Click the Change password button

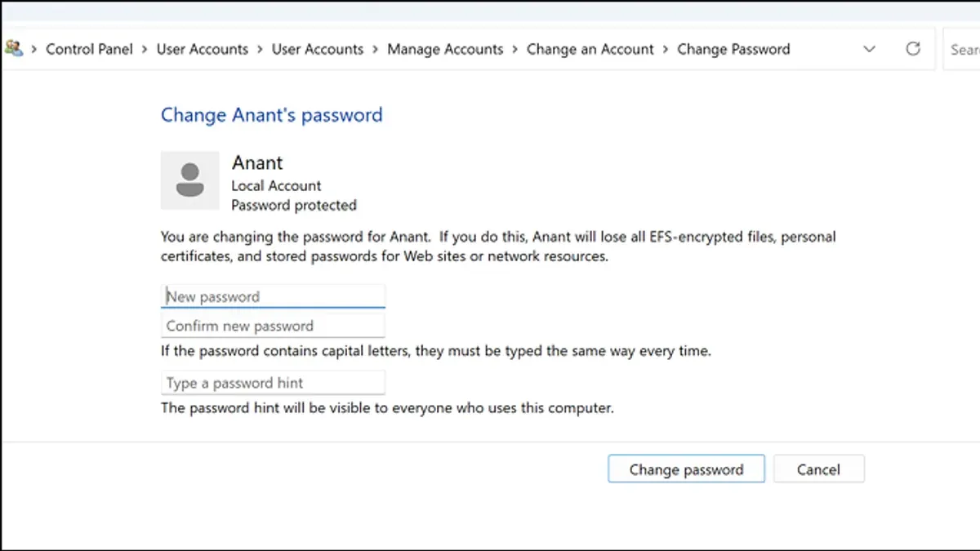(x=686, y=469)
